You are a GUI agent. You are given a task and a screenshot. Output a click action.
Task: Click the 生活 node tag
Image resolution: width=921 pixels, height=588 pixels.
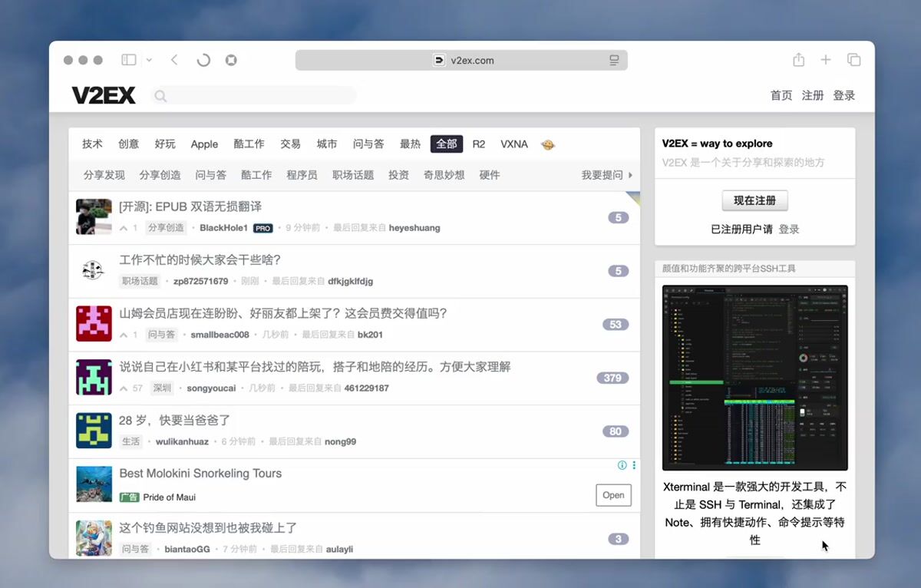point(131,441)
